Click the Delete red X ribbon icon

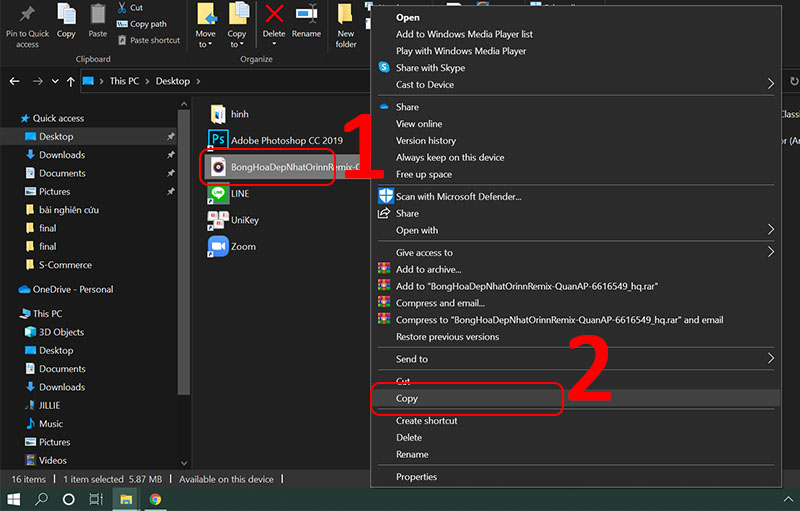click(x=273, y=14)
